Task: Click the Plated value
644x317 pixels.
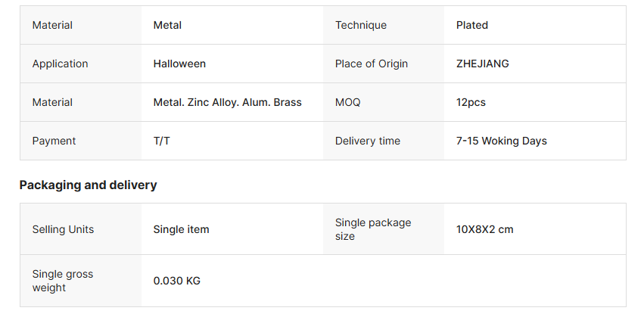Action: click(472, 25)
